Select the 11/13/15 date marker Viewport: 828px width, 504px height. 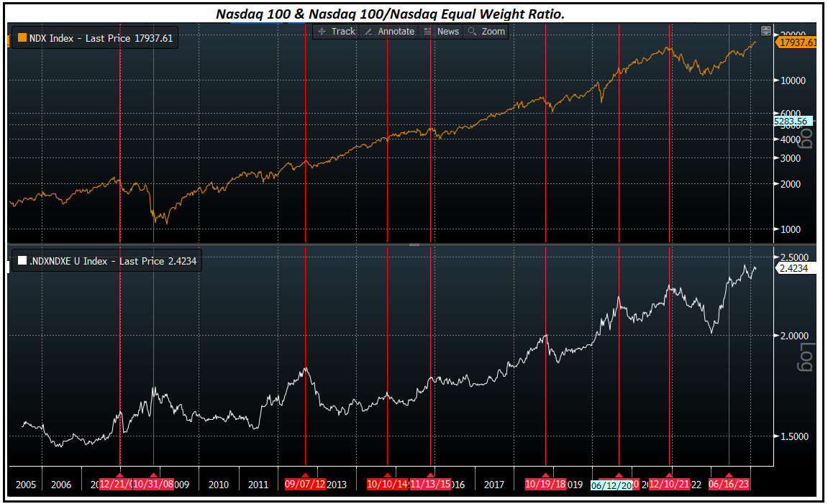point(430,484)
